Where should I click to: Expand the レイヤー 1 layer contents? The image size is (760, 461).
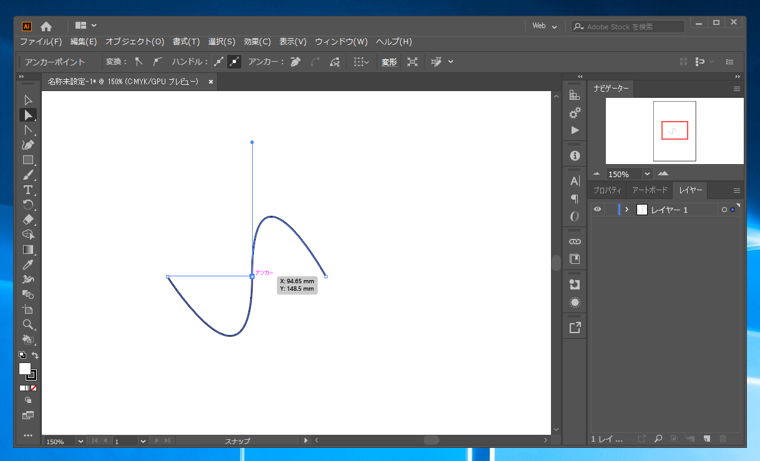click(627, 210)
